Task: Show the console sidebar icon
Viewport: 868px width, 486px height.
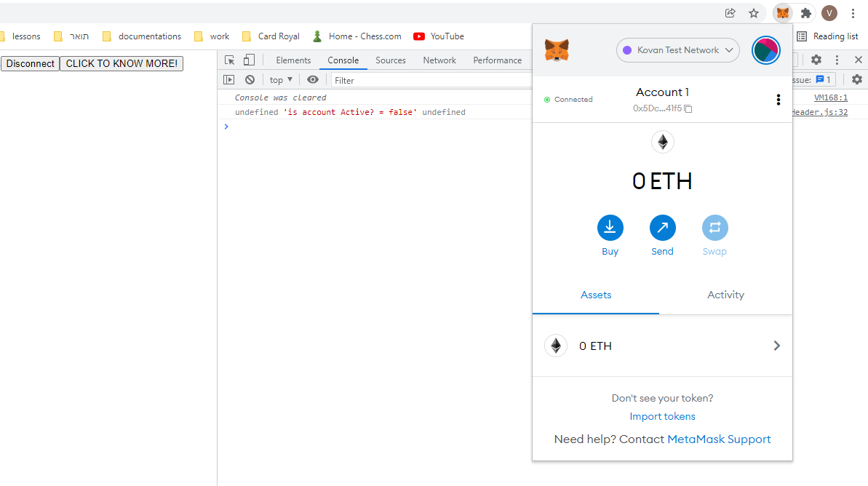Action: [228, 80]
